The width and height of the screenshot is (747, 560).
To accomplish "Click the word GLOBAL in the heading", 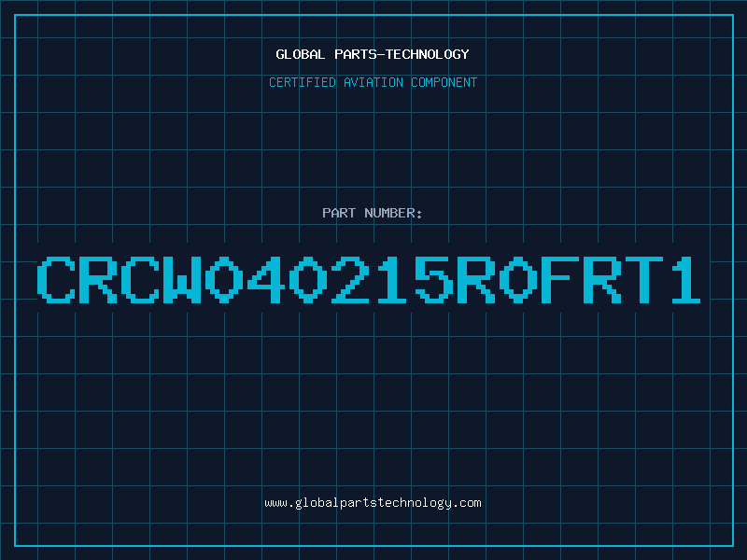I will pyautogui.click(x=301, y=54).
